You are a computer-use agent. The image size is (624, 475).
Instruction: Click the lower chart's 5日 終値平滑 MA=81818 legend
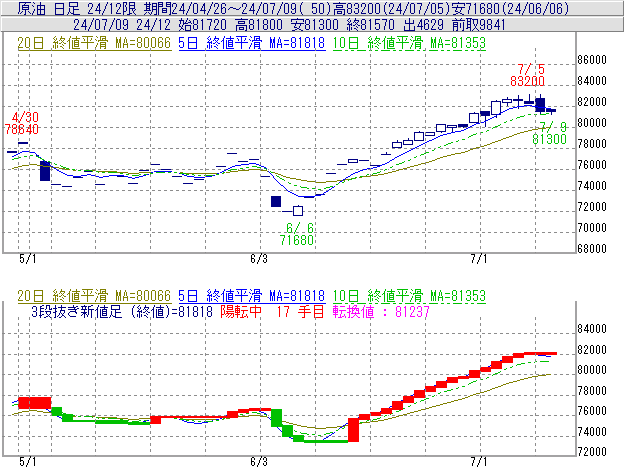pyautogui.click(x=252, y=296)
